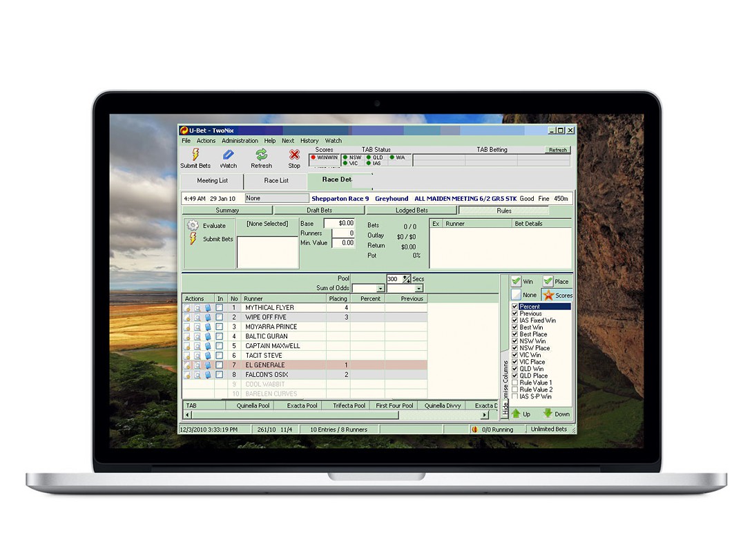Click the page action icon for EL GENERALE
This screenshot has width=752, height=560.
(187, 365)
